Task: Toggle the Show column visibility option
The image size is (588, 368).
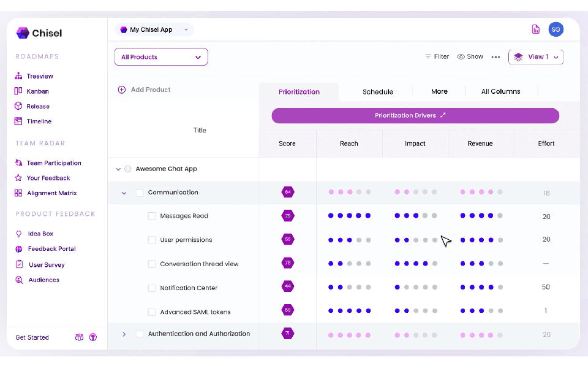Action: tap(470, 56)
